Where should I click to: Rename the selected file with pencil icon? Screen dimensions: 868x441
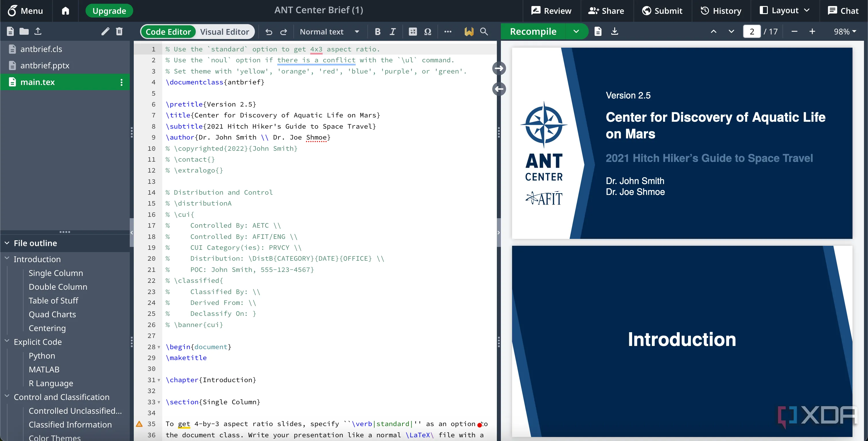[x=105, y=31]
